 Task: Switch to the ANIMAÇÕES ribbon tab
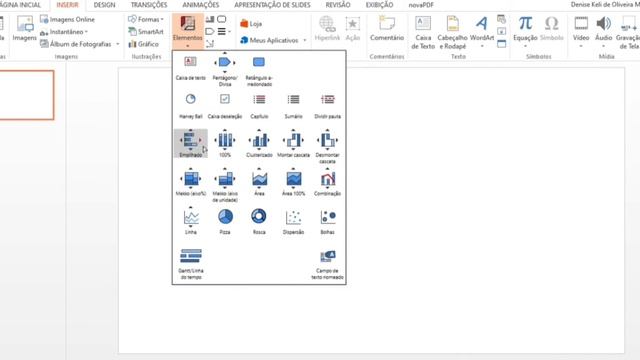pos(200,5)
